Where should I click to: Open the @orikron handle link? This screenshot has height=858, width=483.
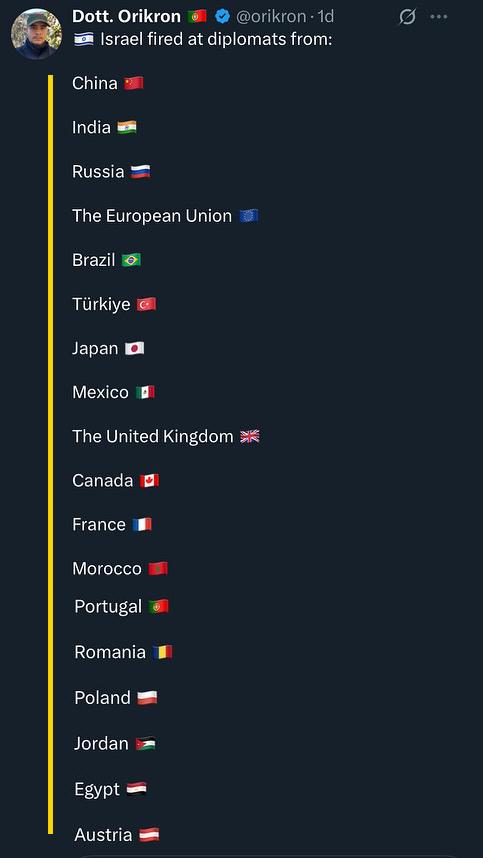[x=271, y=17]
